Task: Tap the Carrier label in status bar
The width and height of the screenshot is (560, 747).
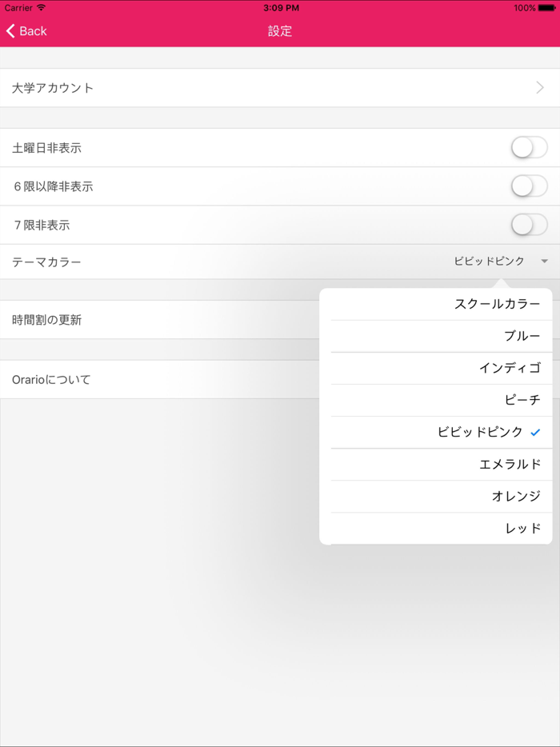Action: 18,7
